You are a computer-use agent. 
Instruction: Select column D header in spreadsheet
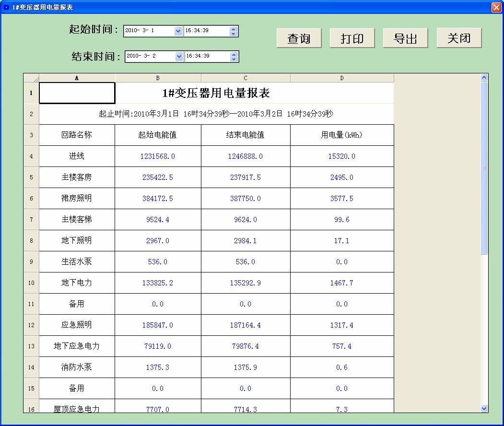tap(341, 78)
